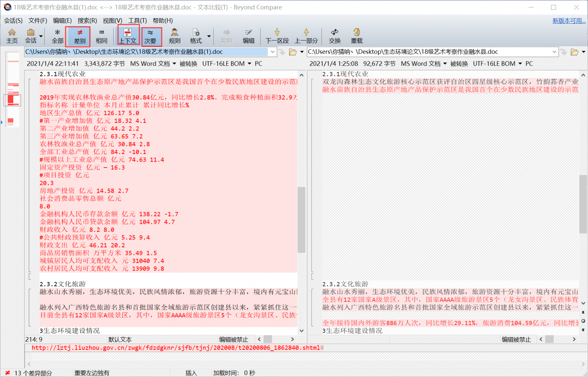
Task: Expand the right file path history dropdown
Action: [x=554, y=52]
